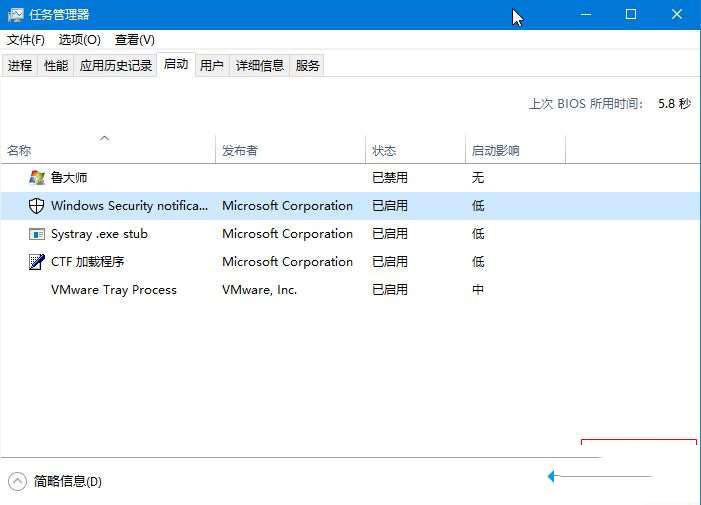Collapse details via 简略信息 arrow icon
Screen dimensions: 701x505
17,481
